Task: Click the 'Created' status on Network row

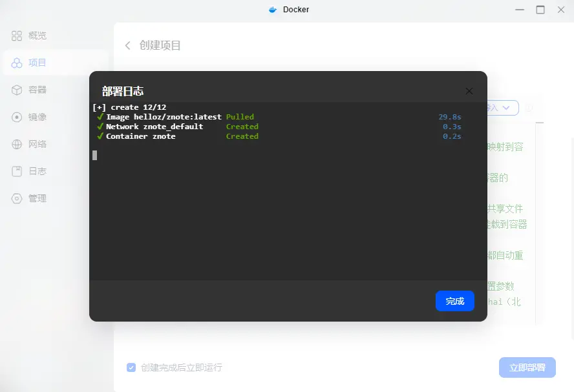Action: tap(242, 127)
